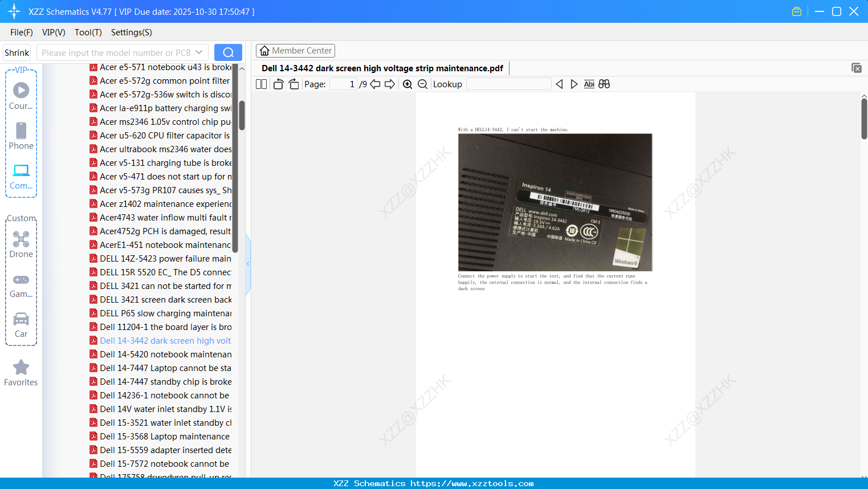Zoom out of the PDF document
868x489 pixels.
tap(422, 84)
